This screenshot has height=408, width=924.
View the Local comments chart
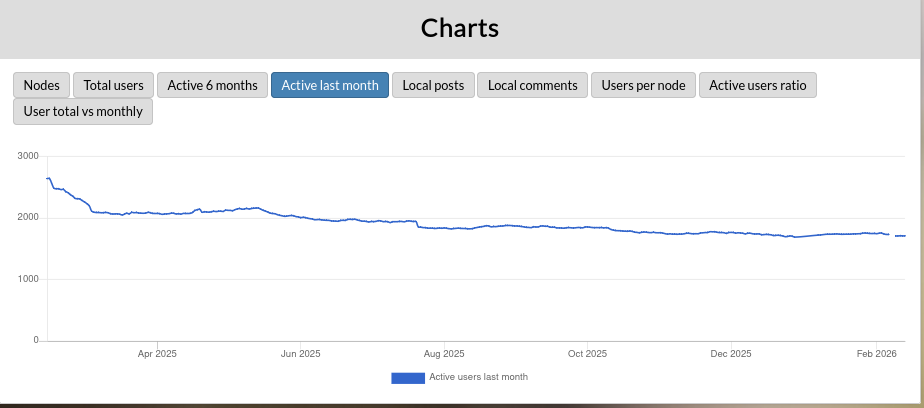(532, 85)
